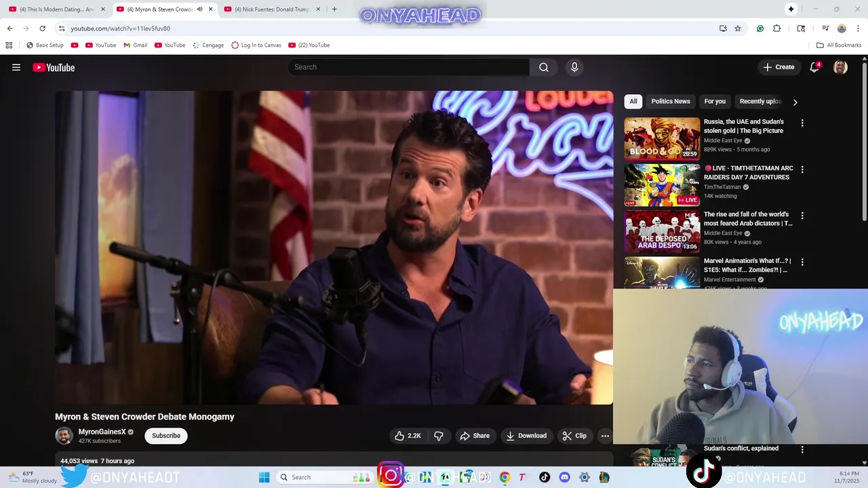Open Chrome media control icon
The width and height of the screenshot is (868, 488).
pos(825,28)
